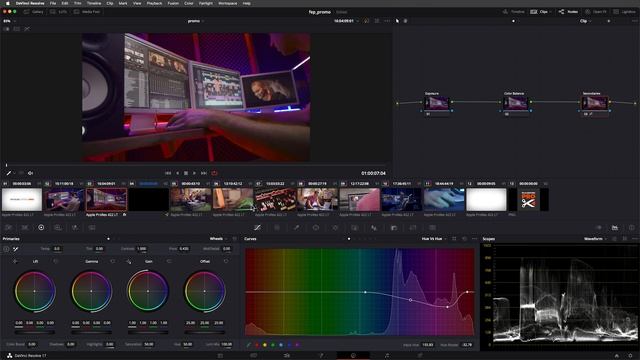
Task: Go to the Fairlight page
Action: point(387,356)
